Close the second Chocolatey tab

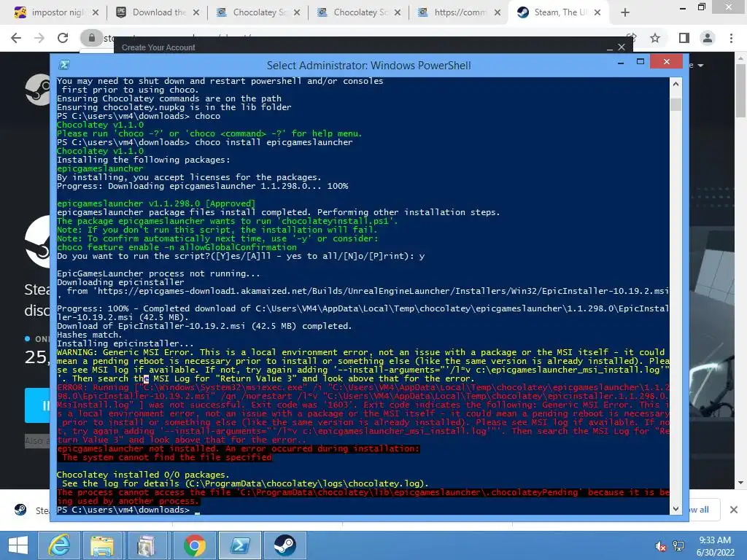click(398, 13)
